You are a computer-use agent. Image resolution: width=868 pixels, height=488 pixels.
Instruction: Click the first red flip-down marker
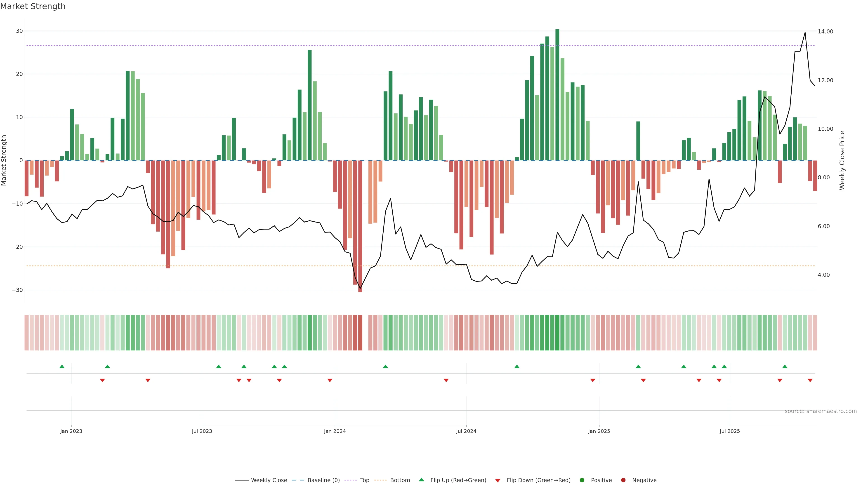[102, 380]
